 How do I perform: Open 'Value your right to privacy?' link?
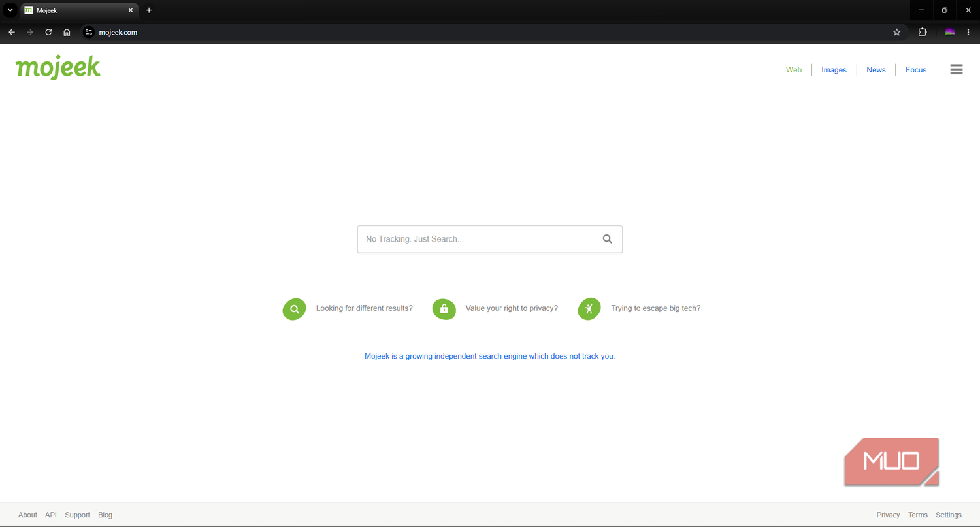coord(512,308)
